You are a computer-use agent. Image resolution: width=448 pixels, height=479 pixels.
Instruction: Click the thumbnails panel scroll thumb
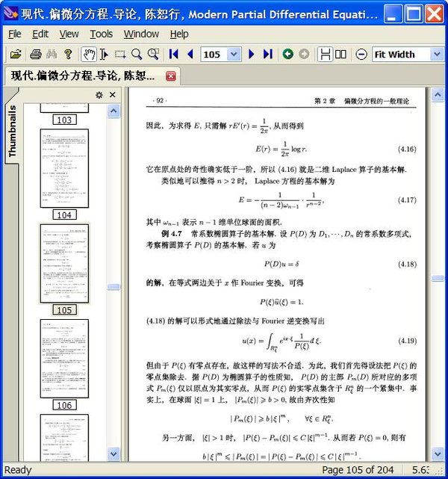(113, 286)
